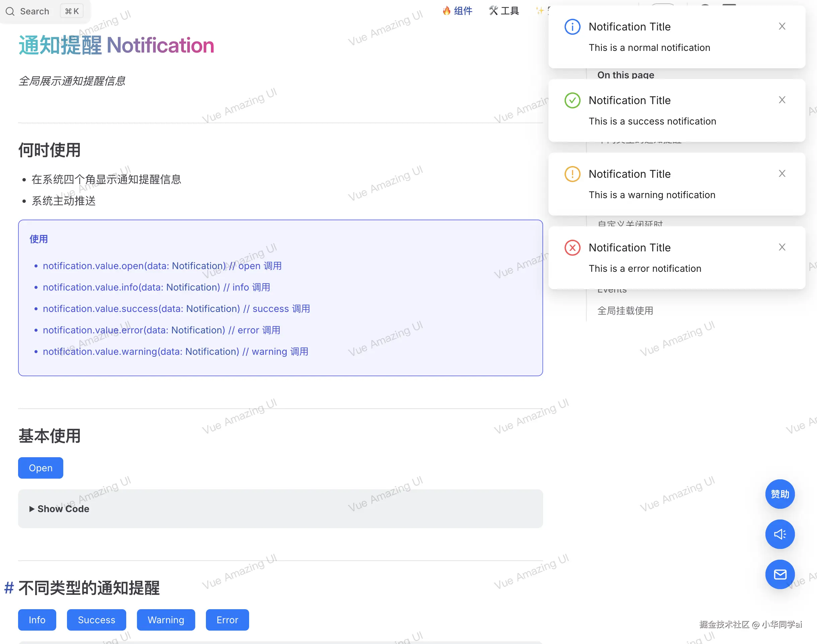Click the 赞助 sponsor floating button
This screenshot has width=817, height=644.
tap(779, 494)
